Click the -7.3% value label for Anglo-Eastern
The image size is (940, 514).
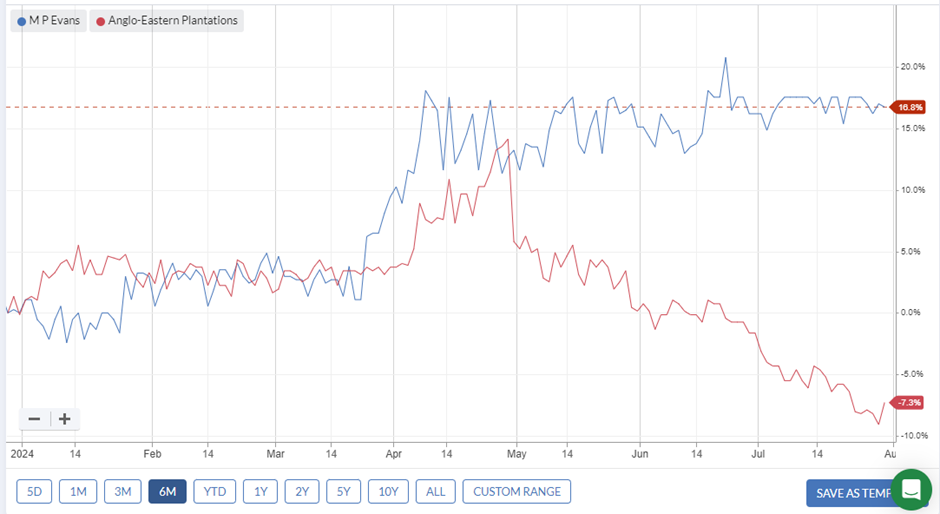tap(908, 402)
